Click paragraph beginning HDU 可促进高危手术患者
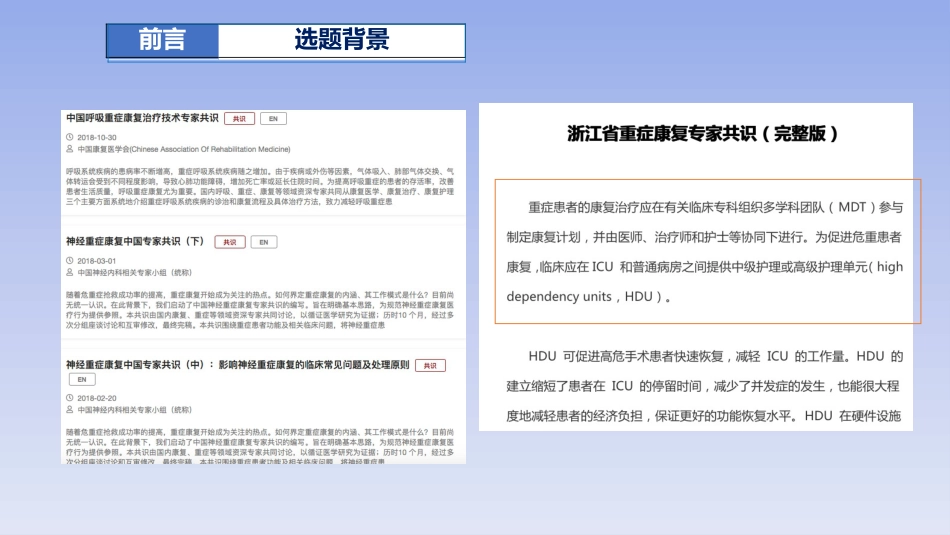 coord(705,386)
